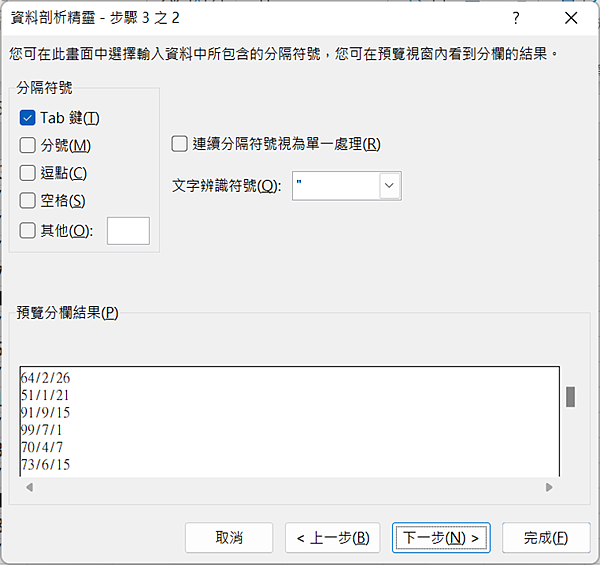Tick the 空格 delimiter checkbox
The image size is (600, 565).
click(x=28, y=201)
